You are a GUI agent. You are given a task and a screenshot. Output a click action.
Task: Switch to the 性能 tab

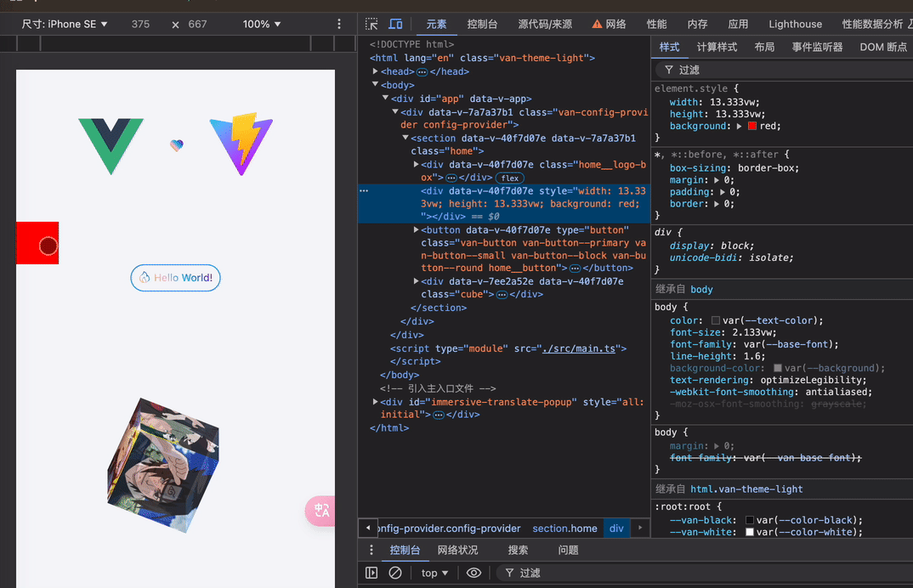pos(657,24)
